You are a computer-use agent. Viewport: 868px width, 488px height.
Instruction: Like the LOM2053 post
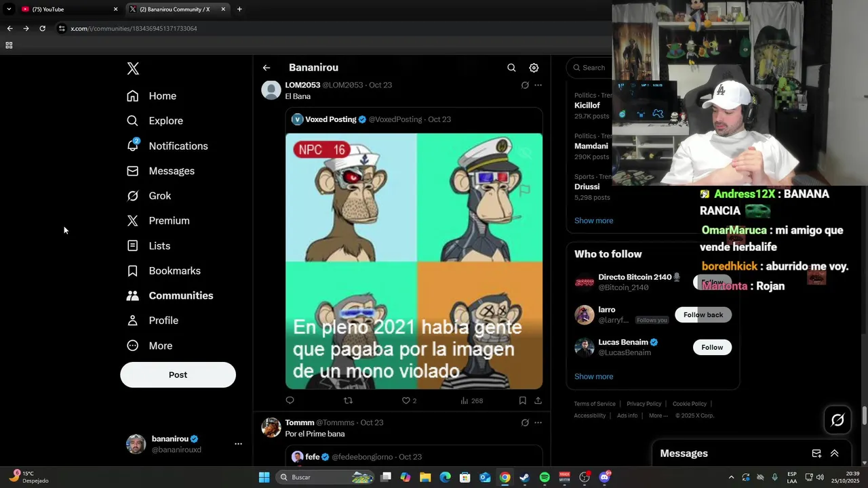pyautogui.click(x=409, y=401)
